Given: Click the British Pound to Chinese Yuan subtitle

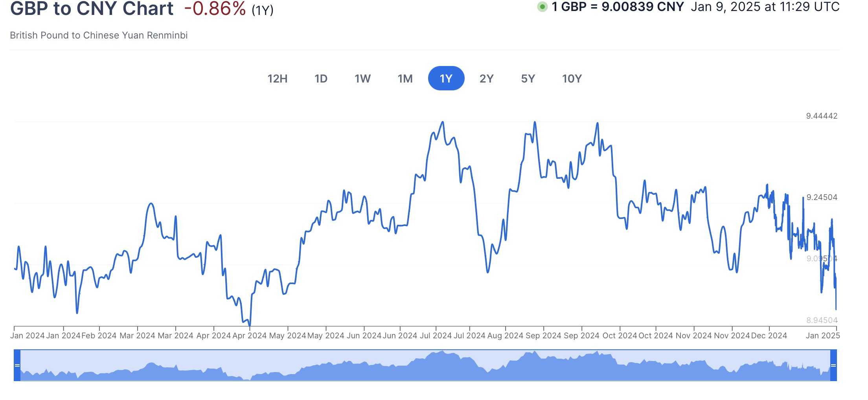Looking at the screenshot, I should click(x=99, y=35).
